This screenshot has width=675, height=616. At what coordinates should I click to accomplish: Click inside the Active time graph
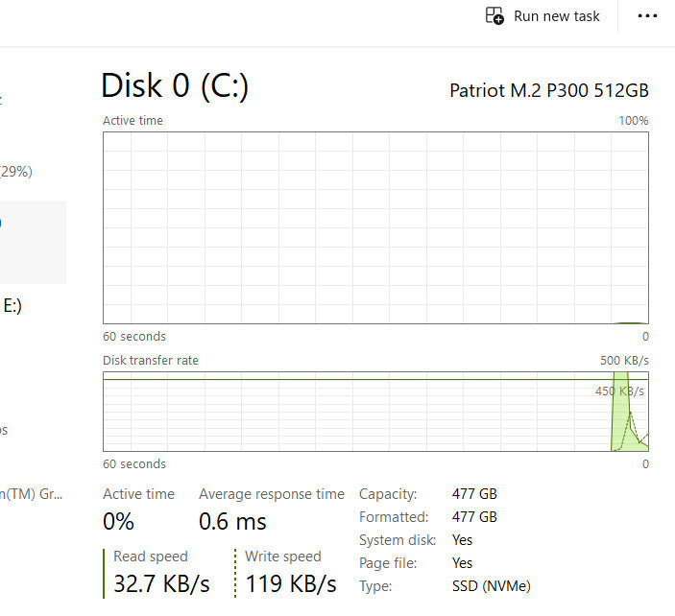(x=374, y=226)
